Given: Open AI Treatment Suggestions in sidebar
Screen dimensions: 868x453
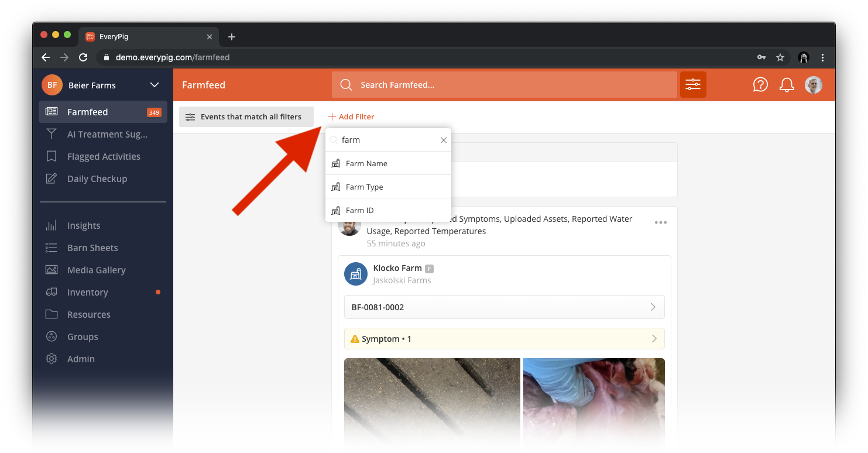Looking at the screenshot, I should [x=103, y=134].
